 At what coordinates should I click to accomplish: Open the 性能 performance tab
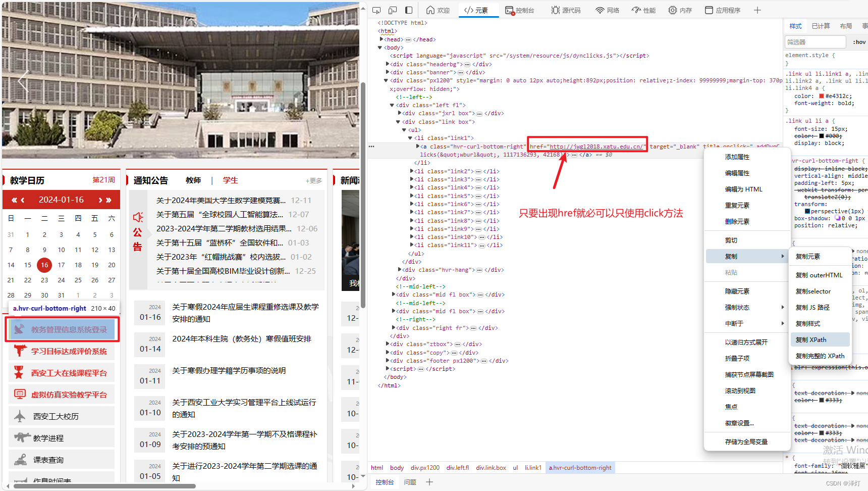pyautogui.click(x=644, y=10)
